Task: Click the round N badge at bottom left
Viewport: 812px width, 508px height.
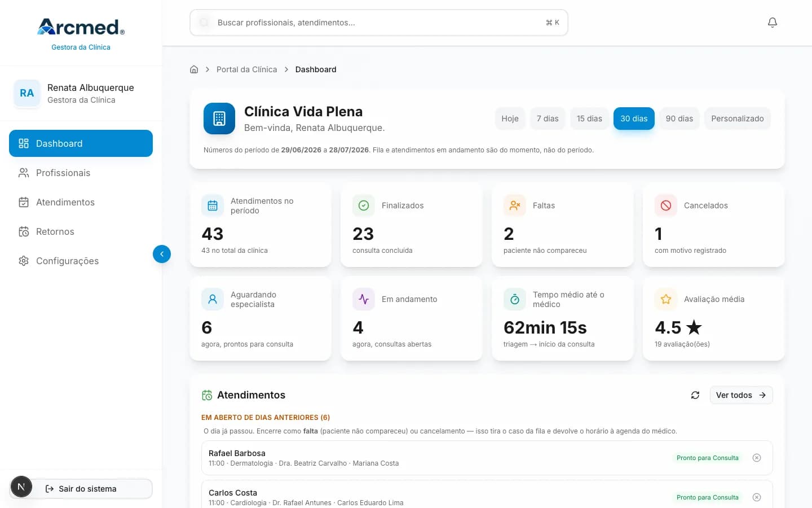Action: tap(21, 487)
